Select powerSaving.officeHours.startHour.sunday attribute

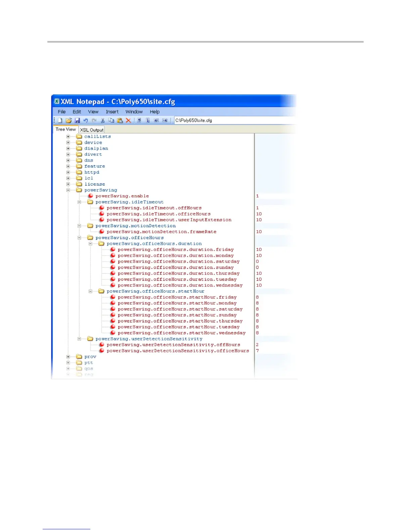[177, 315]
